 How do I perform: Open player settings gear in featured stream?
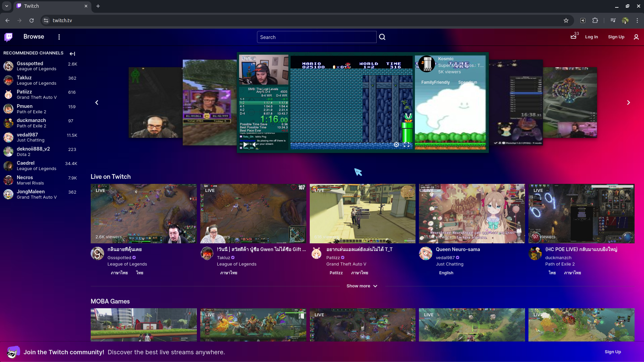[x=396, y=145]
